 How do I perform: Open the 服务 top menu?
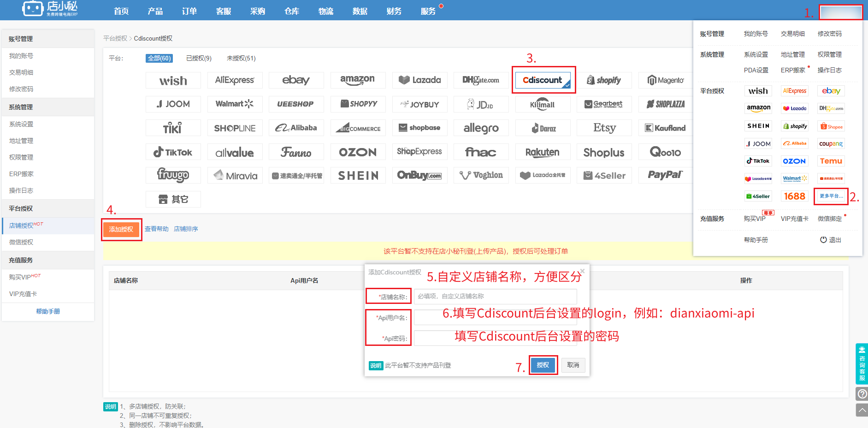[428, 11]
